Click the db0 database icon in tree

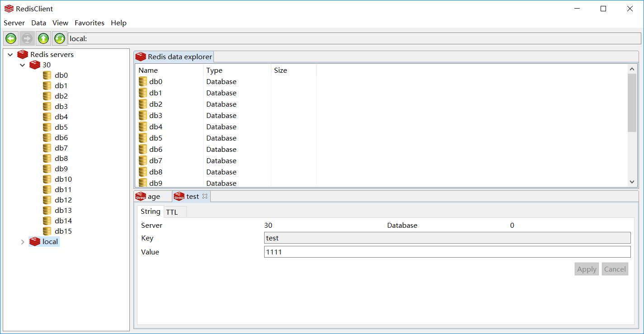point(47,75)
